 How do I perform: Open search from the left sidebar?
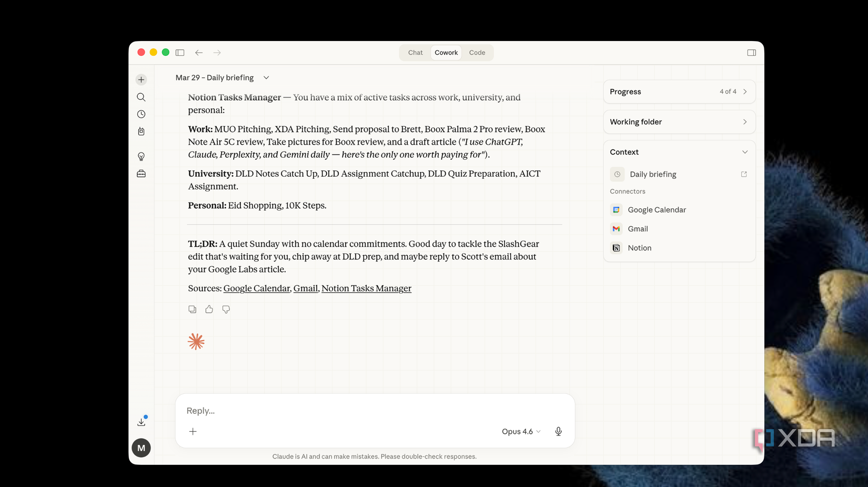tap(141, 97)
